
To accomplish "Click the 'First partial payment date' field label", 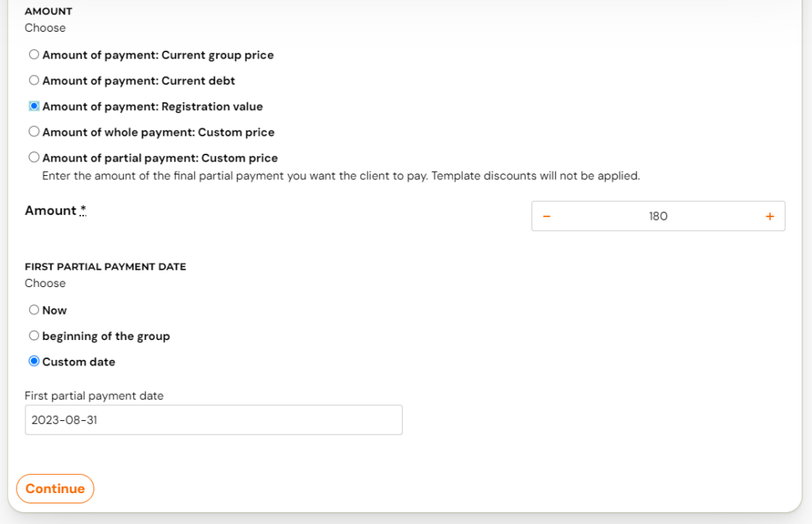I will pyautogui.click(x=94, y=396).
